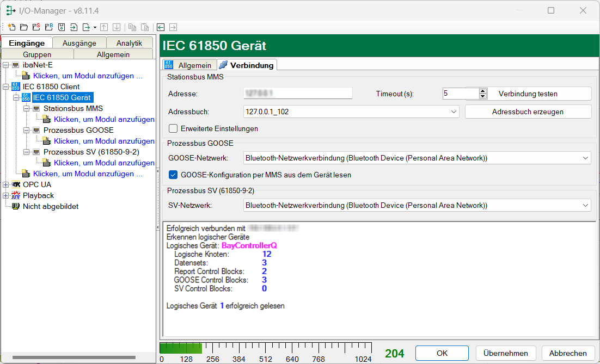Click the folder icon with blue B
This screenshot has height=364, width=600.
click(x=48, y=27)
